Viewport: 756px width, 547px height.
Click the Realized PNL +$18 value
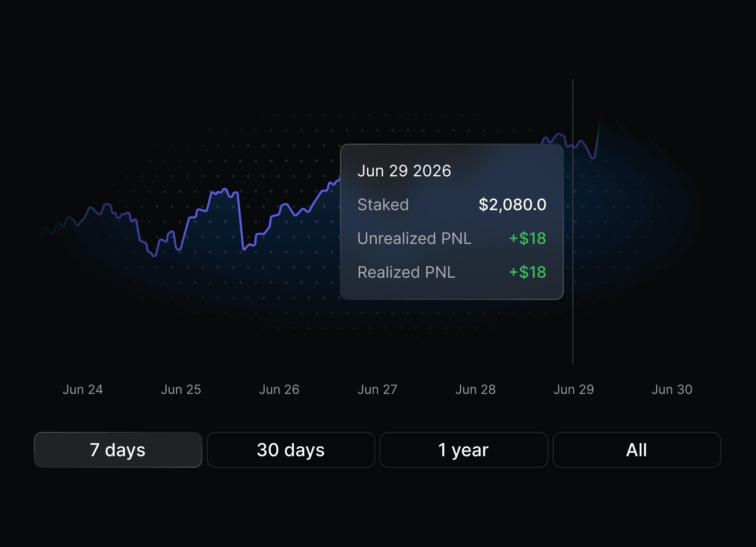point(528,272)
